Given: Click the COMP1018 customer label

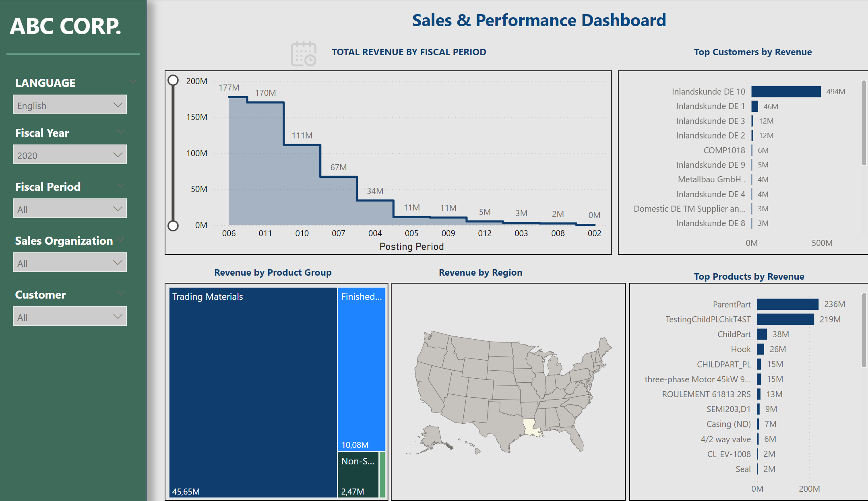Looking at the screenshot, I should (724, 150).
